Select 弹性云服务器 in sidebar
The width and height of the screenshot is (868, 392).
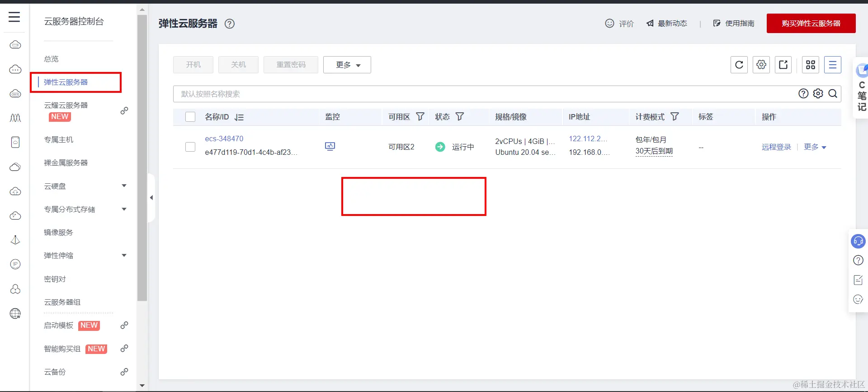click(x=66, y=82)
